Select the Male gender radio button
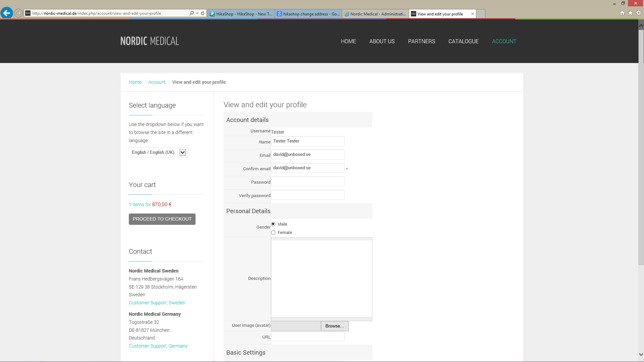Screen dimensions: 644x362 273,224
